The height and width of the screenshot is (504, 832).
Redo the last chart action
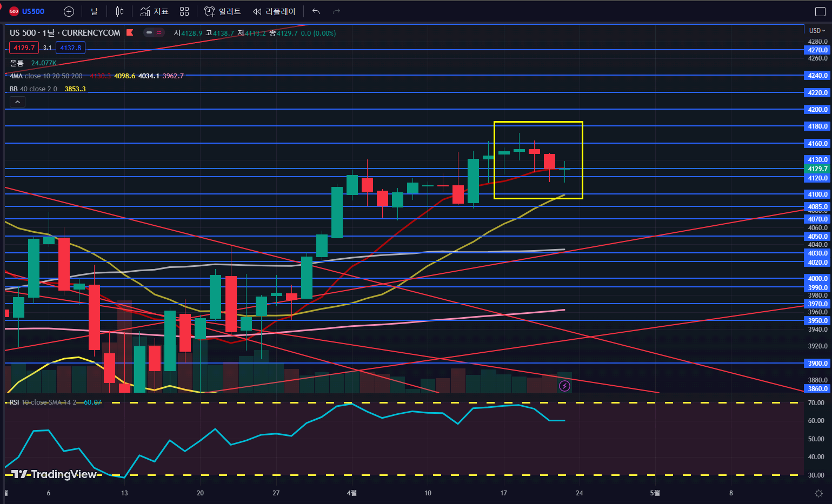coord(336,11)
